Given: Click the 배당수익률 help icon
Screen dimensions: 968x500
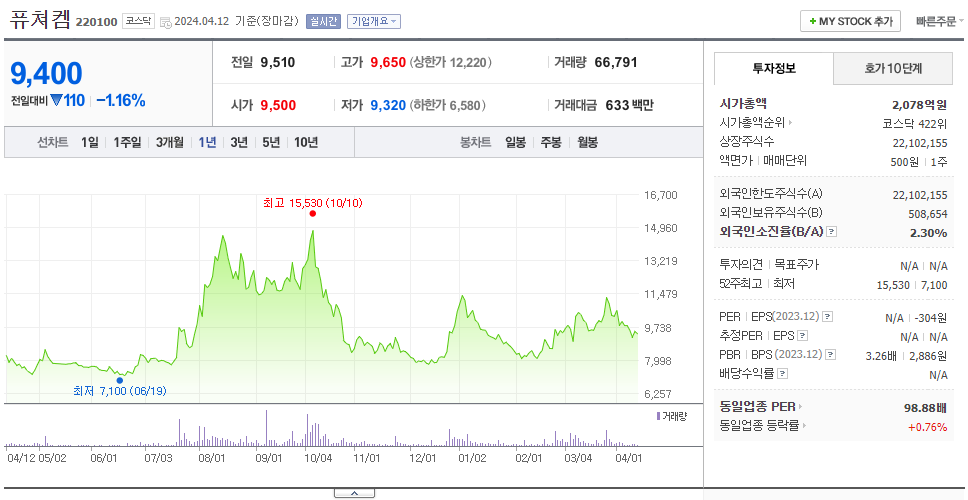Looking at the screenshot, I should point(782,373).
